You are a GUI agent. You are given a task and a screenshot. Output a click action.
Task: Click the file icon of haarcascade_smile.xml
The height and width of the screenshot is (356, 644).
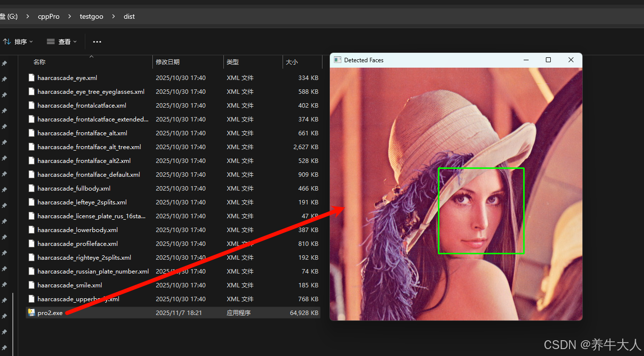32,285
